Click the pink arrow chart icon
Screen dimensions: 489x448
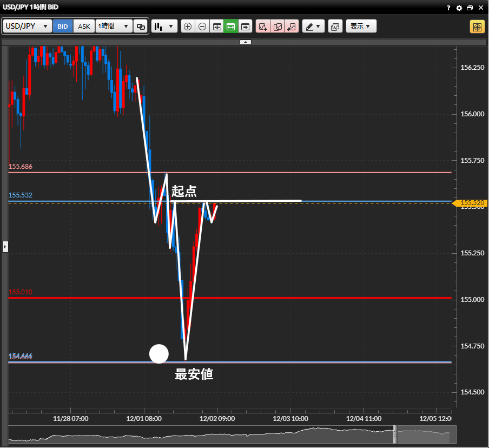pyautogui.click(x=292, y=27)
